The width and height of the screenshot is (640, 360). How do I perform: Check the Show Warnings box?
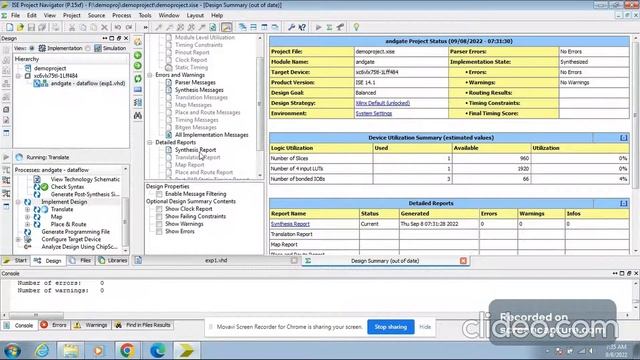(159, 224)
